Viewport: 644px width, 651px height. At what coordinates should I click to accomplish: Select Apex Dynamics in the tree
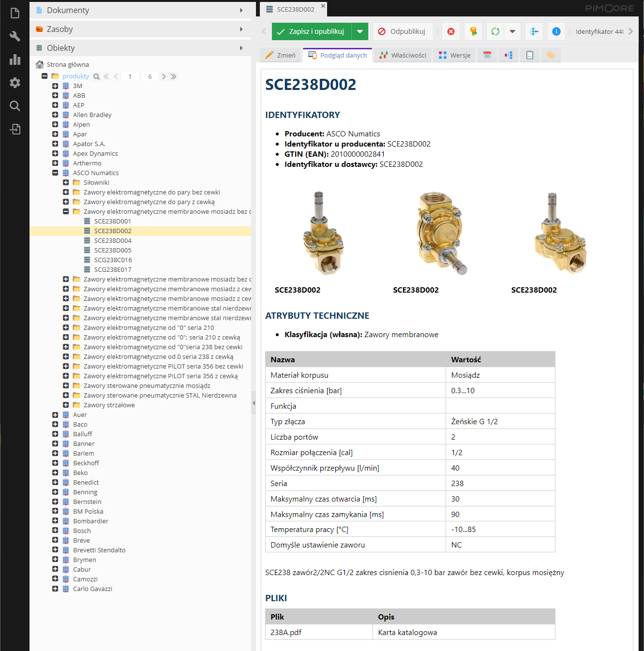[x=95, y=153]
